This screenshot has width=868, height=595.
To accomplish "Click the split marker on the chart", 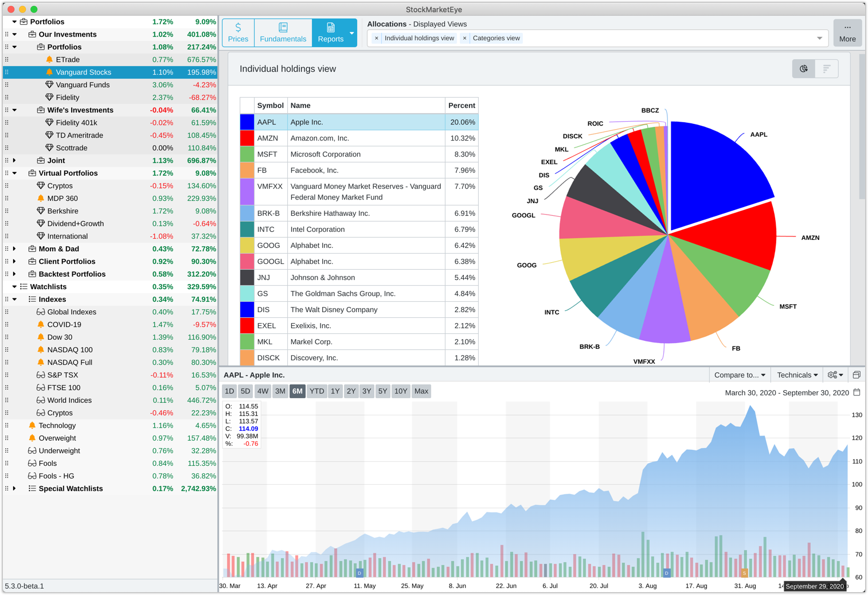I will [744, 573].
